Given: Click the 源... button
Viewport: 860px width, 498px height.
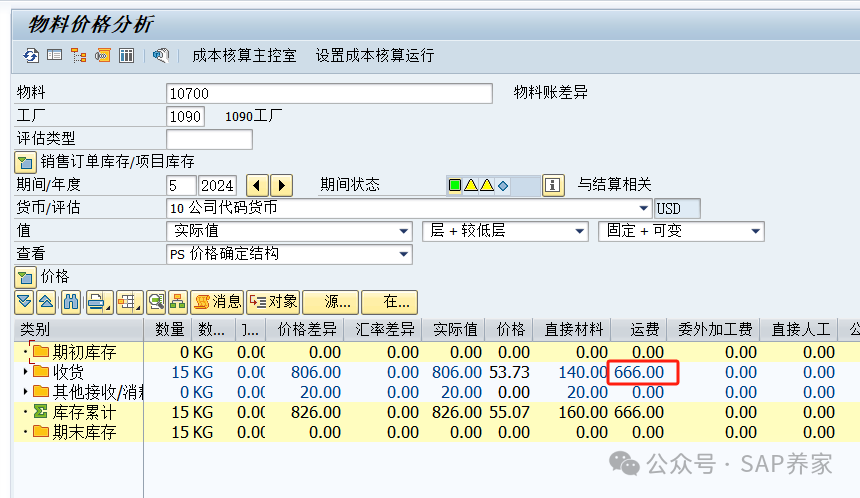Looking at the screenshot, I should point(331,302).
